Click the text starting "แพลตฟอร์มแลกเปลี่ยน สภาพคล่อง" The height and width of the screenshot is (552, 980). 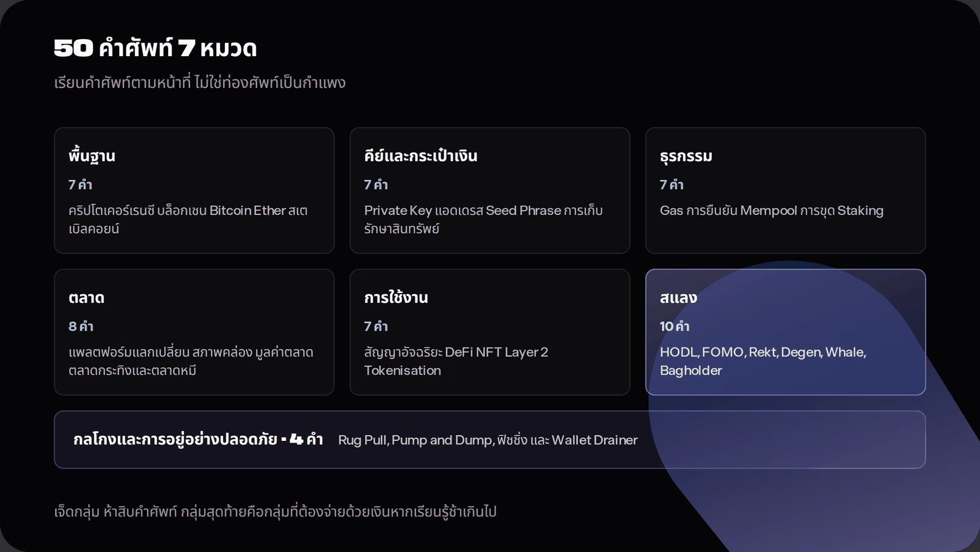click(191, 361)
